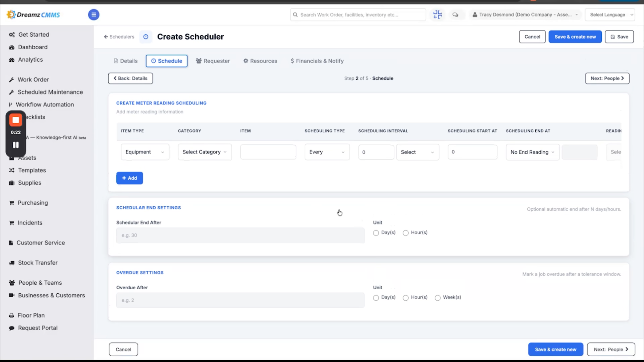Click the Scheduled Maintenance wrench icon
Screen dimensions: 644x362
click(x=11, y=92)
